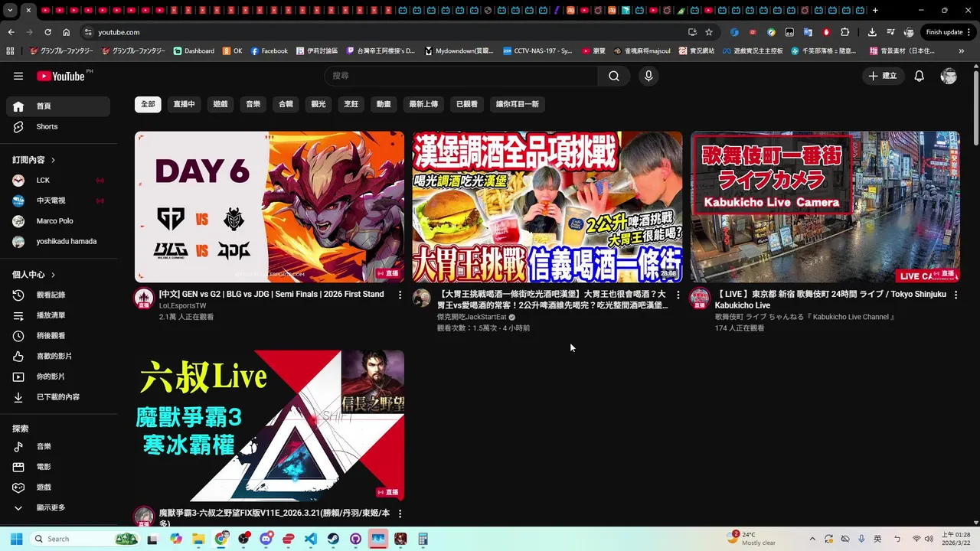Open Chrome downloads arrow icon
The height and width of the screenshot is (551, 980).
point(872,32)
